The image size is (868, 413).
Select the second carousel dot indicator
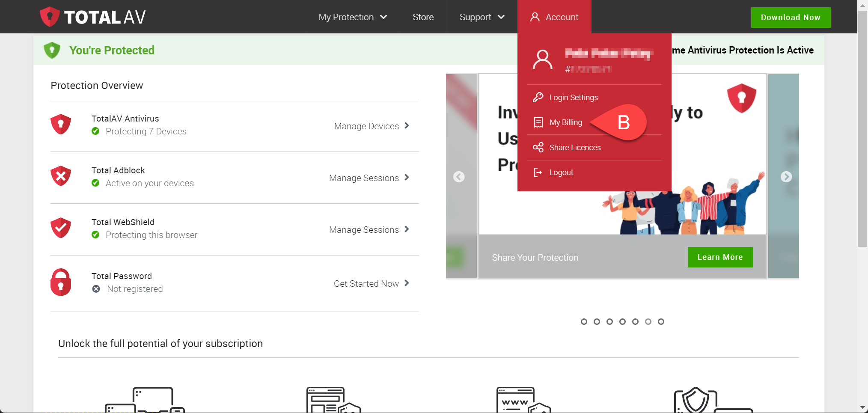(597, 321)
